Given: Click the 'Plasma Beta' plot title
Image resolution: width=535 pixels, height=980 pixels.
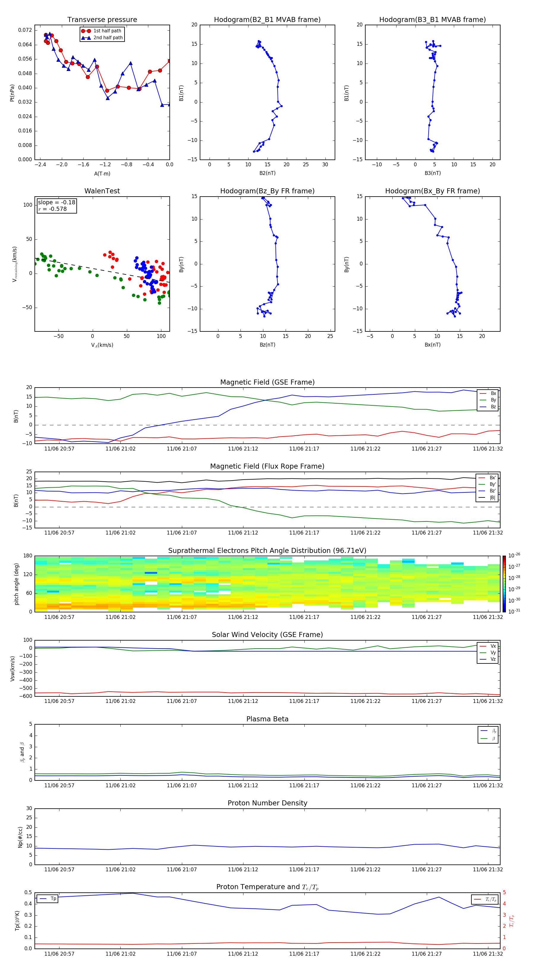Looking at the screenshot, I should [x=267, y=719].
